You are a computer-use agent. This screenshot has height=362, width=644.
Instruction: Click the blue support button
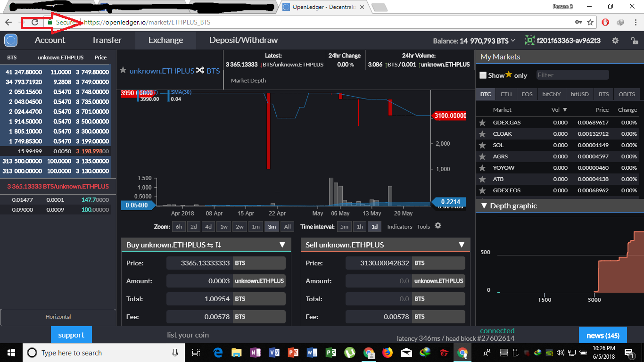click(x=71, y=335)
